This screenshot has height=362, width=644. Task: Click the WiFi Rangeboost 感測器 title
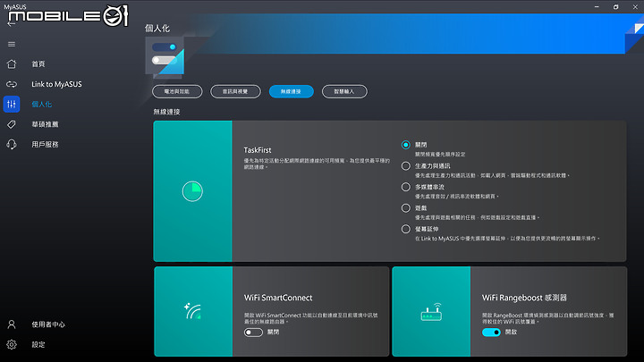click(x=524, y=298)
